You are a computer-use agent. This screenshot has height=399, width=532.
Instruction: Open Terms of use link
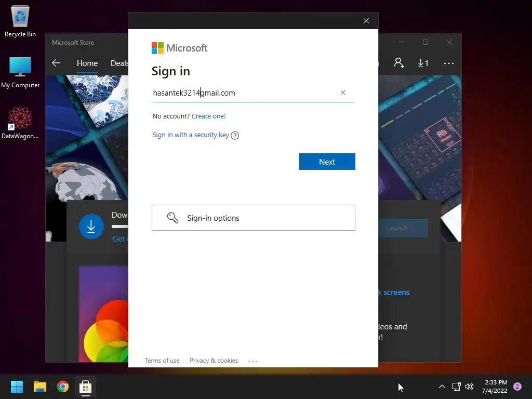click(162, 361)
